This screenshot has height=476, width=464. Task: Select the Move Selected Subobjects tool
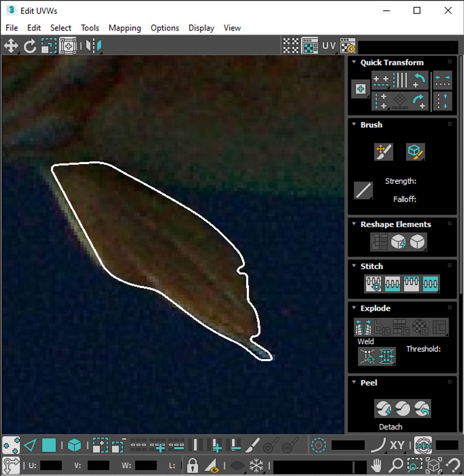(11, 46)
